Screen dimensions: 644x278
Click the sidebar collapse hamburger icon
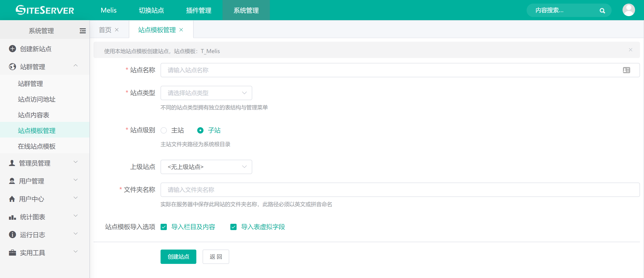click(83, 31)
